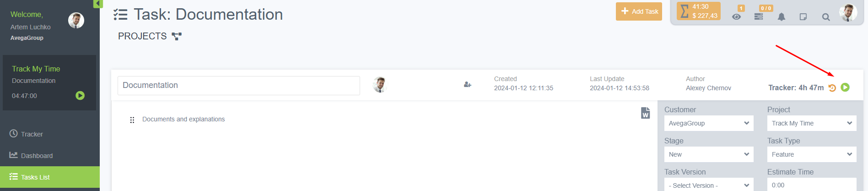Click the orange tracker history icon
The height and width of the screenshot is (191, 868).
[x=832, y=88]
